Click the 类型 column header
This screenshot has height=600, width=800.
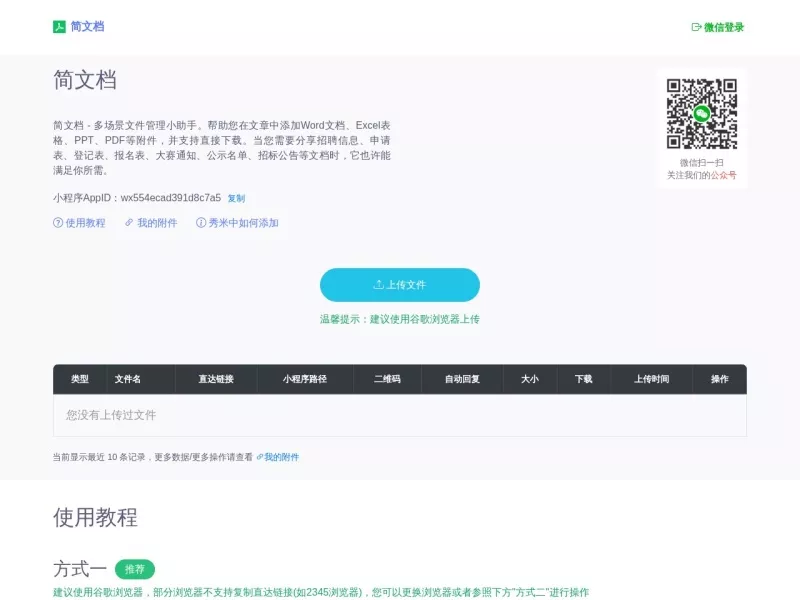tap(80, 379)
